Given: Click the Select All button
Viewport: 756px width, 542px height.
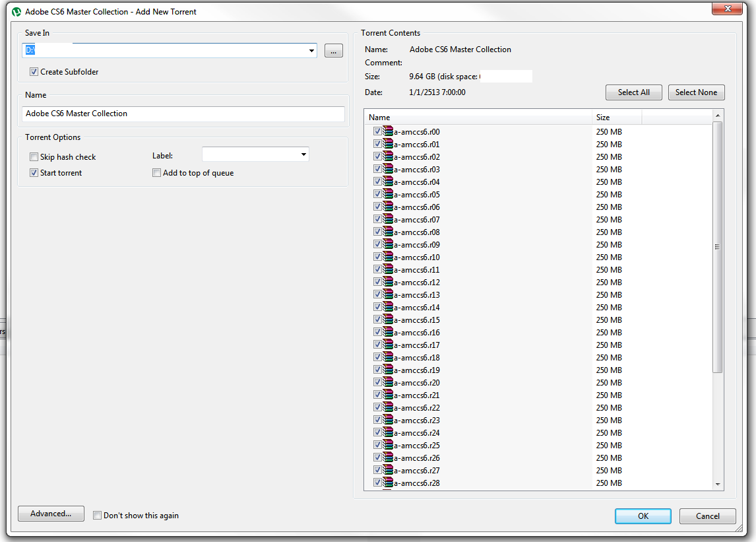Looking at the screenshot, I should point(633,92).
